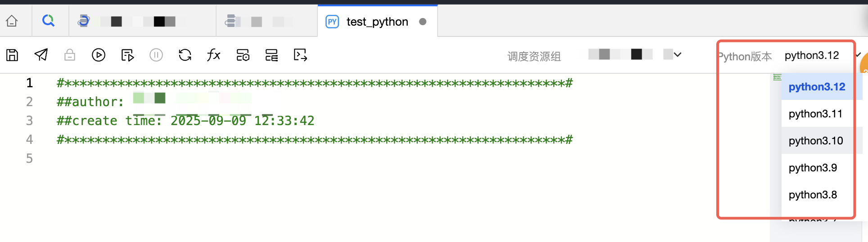Click the terminal arrow icon
Viewport: 868px width, 242px height.
tap(300, 55)
